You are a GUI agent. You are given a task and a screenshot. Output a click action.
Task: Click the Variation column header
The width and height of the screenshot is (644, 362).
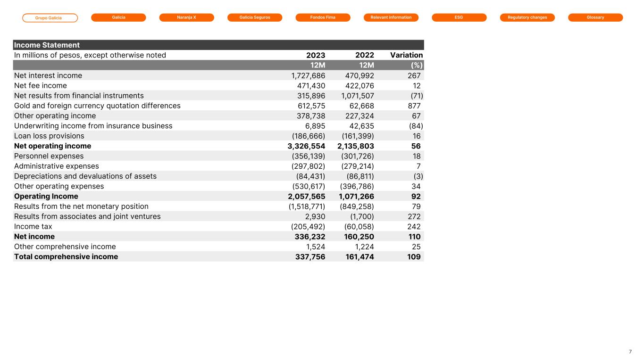(x=406, y=55)
